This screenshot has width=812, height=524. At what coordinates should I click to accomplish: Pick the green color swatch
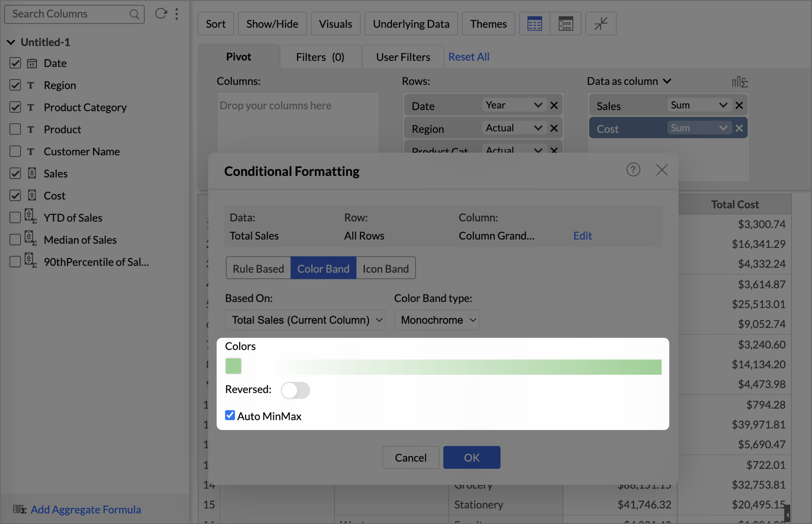233,366
